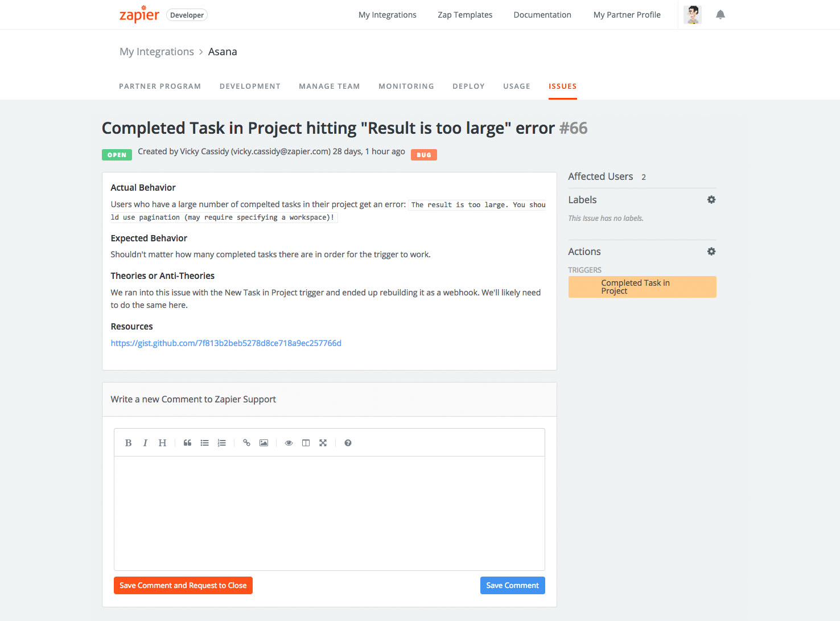
Task: Click the Zapier logo
Action: [x=139, y=14]
